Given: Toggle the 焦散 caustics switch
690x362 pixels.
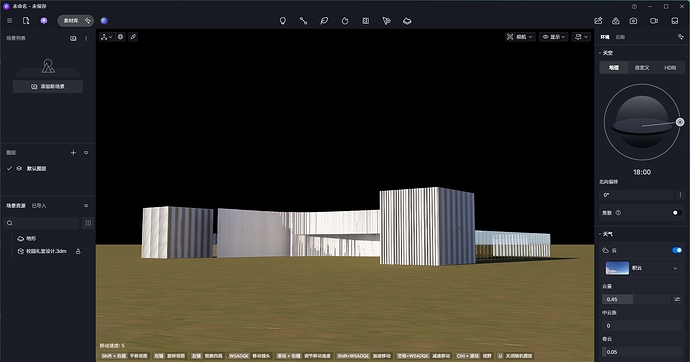Looking at the screenshot, I should (x=677, y=213).
